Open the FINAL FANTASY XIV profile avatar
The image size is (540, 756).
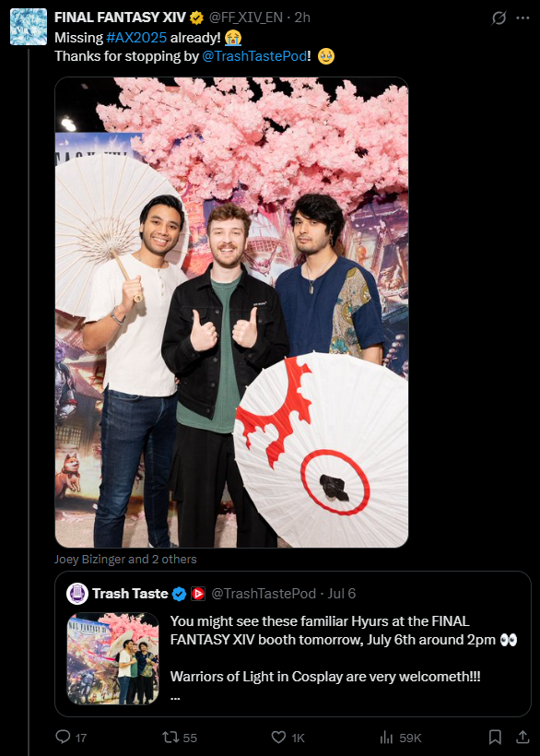click(x=29, y=27)
